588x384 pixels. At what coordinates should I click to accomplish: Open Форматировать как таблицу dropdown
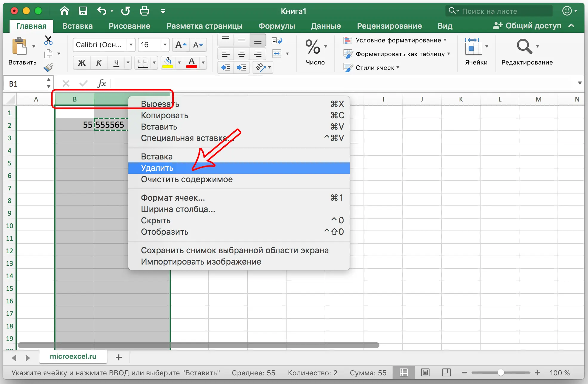(397, 54)
